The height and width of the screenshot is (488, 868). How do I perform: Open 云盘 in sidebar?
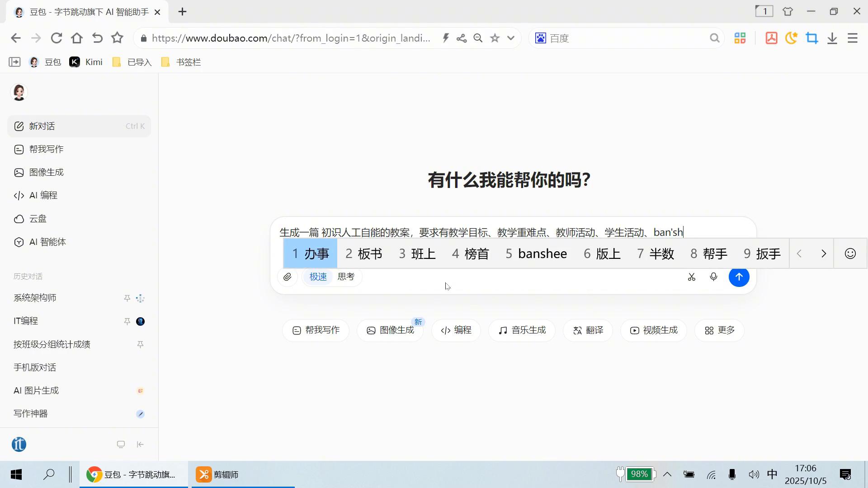tap(38, 219)
